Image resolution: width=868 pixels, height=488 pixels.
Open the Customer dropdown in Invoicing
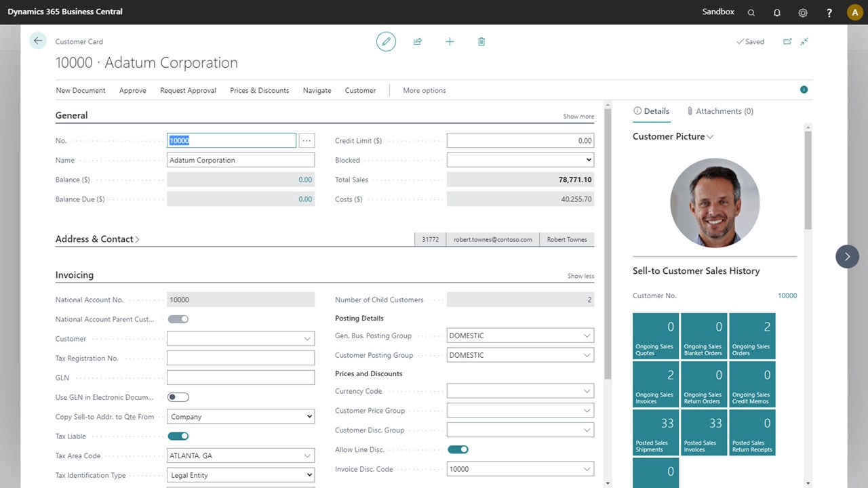(241, 339)
